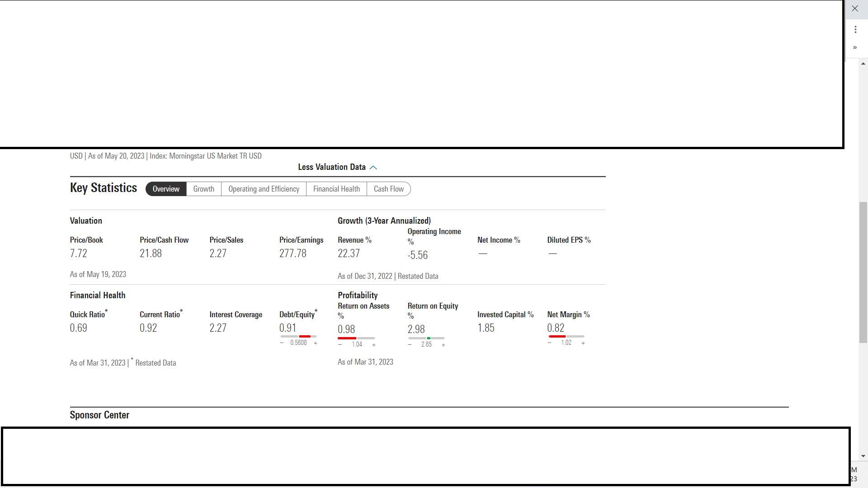Collapse the Less Valuation Data section
The image size is (868, 488).
pos(332,167)
